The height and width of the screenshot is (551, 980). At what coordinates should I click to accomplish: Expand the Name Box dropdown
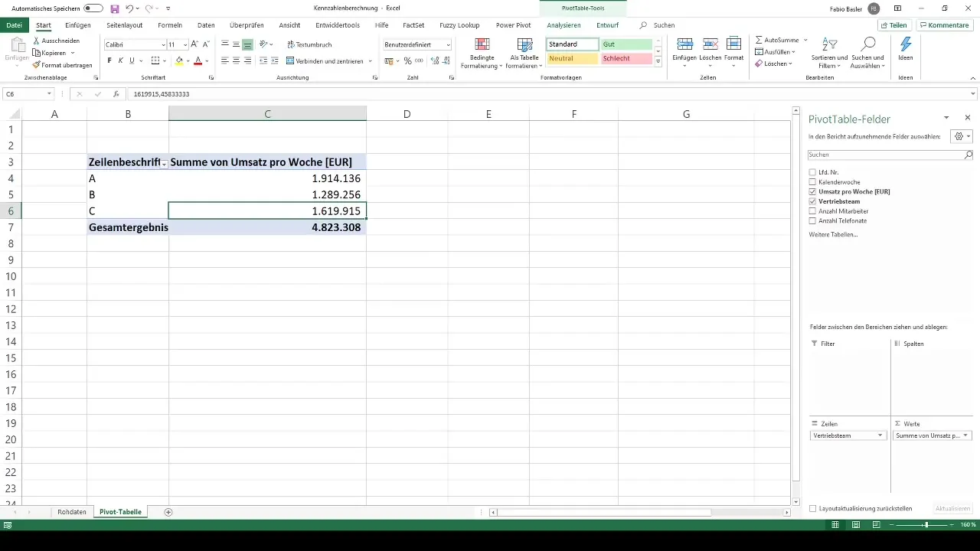click(49, 93)
